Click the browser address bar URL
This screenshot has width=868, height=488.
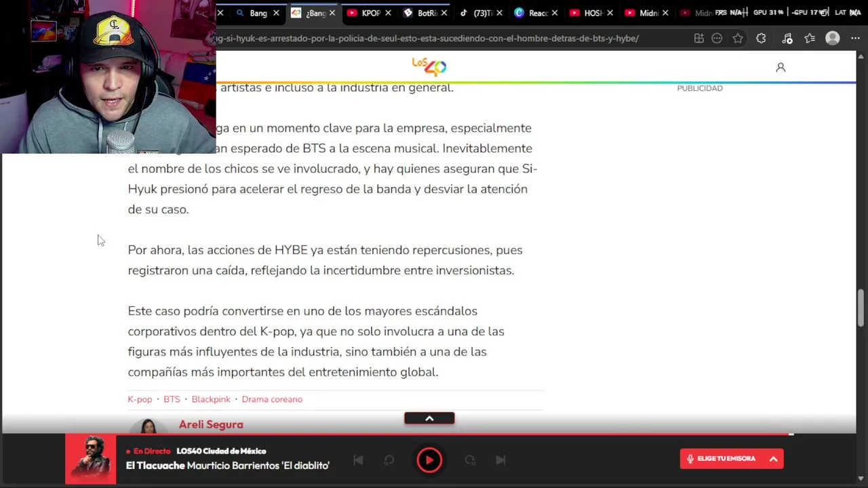pos(427,38)
